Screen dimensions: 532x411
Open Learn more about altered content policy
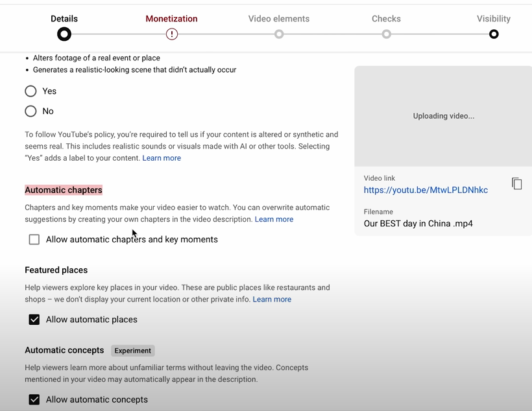[x=162, y=158]
